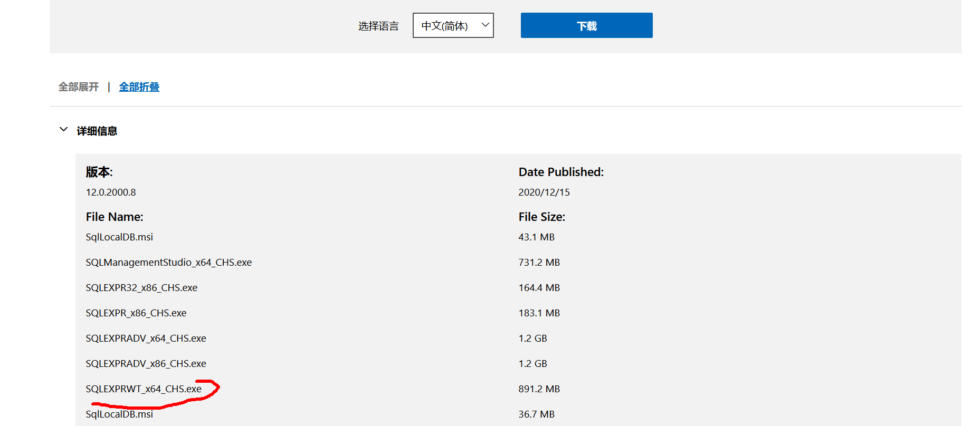The width and height of the screenshot is (980, 426).
Task: Click the File Name heading
Action: coord(115,217)
